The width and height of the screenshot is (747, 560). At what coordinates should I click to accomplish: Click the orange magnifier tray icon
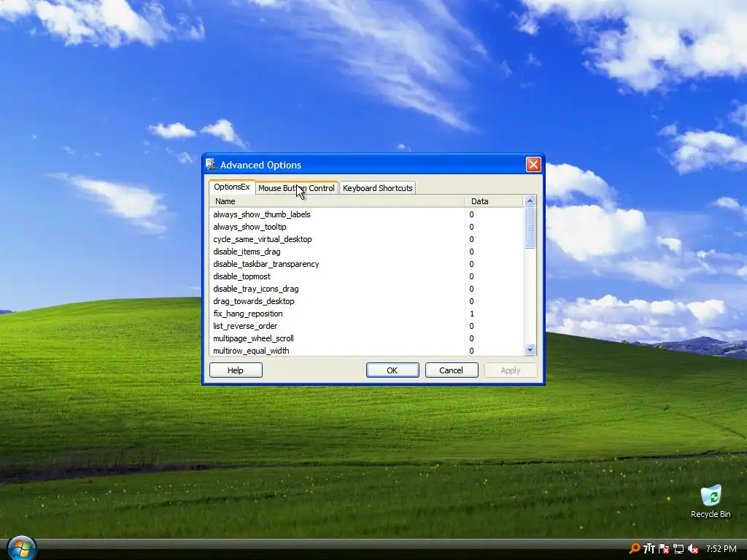click(x=634, y=548)
